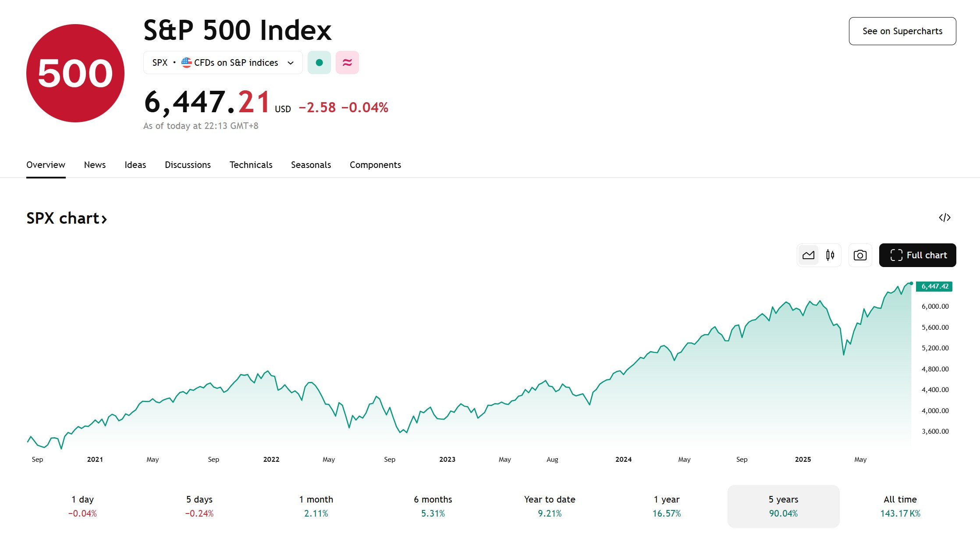Click the 2023 marker on the time axis

(447, 459)
